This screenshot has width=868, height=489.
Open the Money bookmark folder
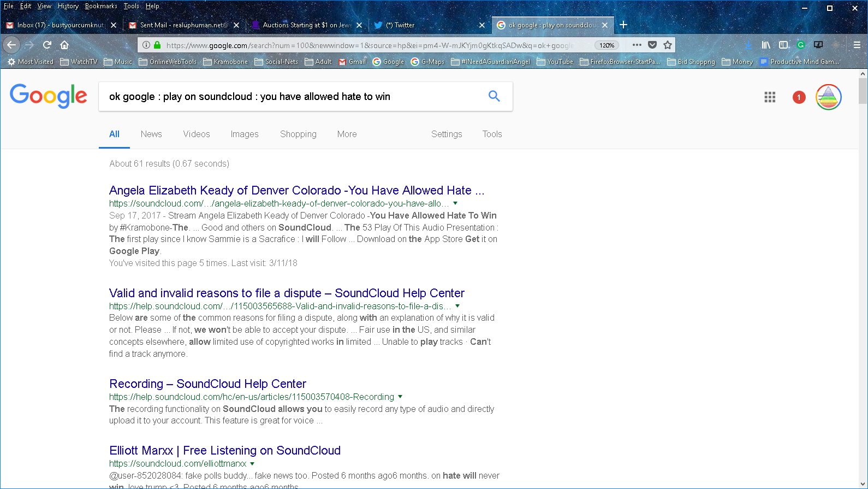(737, 62)
